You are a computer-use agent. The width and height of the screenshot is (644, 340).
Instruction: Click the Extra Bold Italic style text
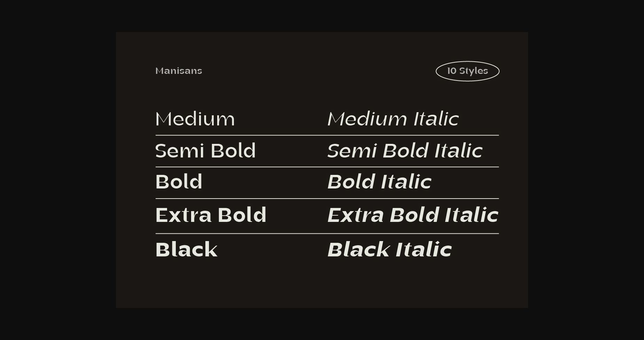pyautogui.click(x=413, y=215)
